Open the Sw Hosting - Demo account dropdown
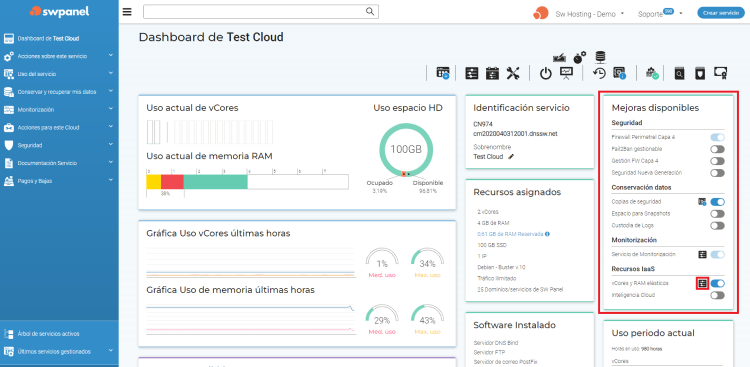This screenshot has height=367, width=750. (x=589, y=14)
